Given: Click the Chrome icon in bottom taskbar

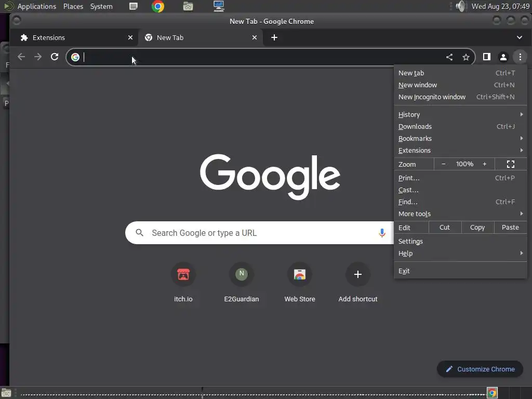Looking at the screenshot, I should pyautogui.click(x=492, y=393).
